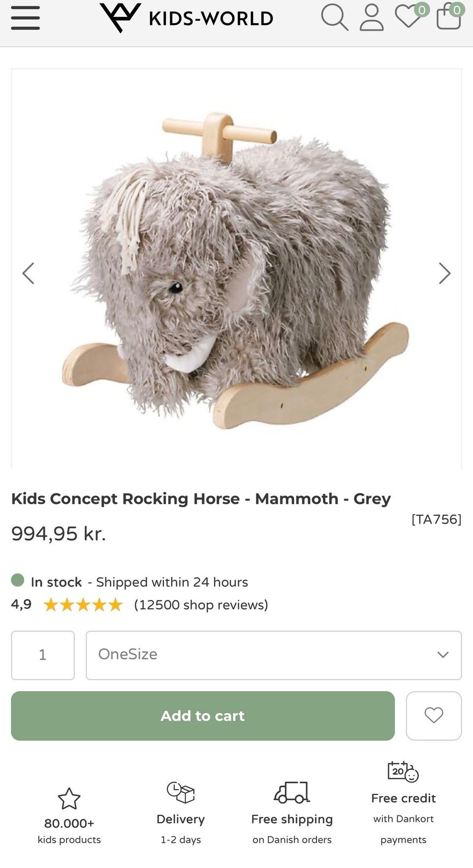
Task: Click the Delivery 1-2 days icon
Action: [x=180, y=793]
